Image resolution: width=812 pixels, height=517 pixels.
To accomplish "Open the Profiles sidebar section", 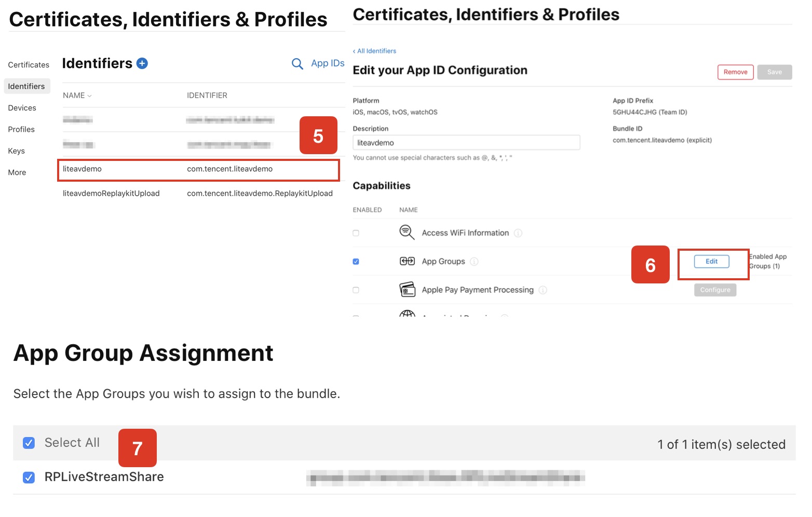I will [21, 129].
